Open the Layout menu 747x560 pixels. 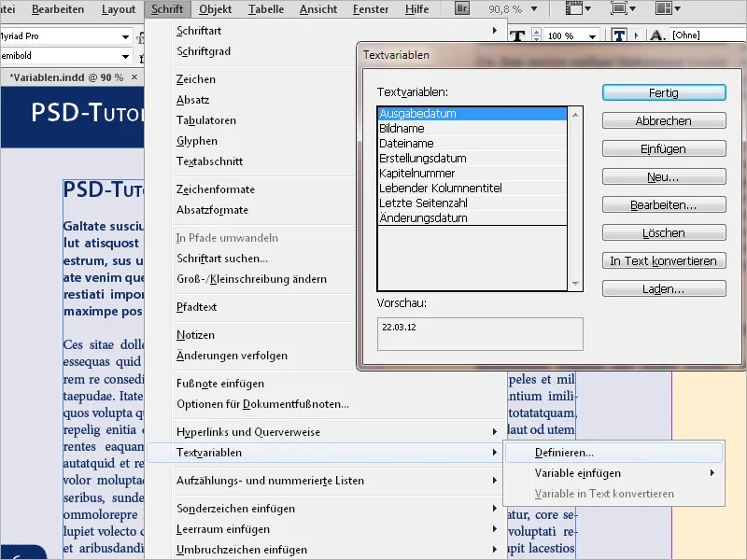(119, 9)
